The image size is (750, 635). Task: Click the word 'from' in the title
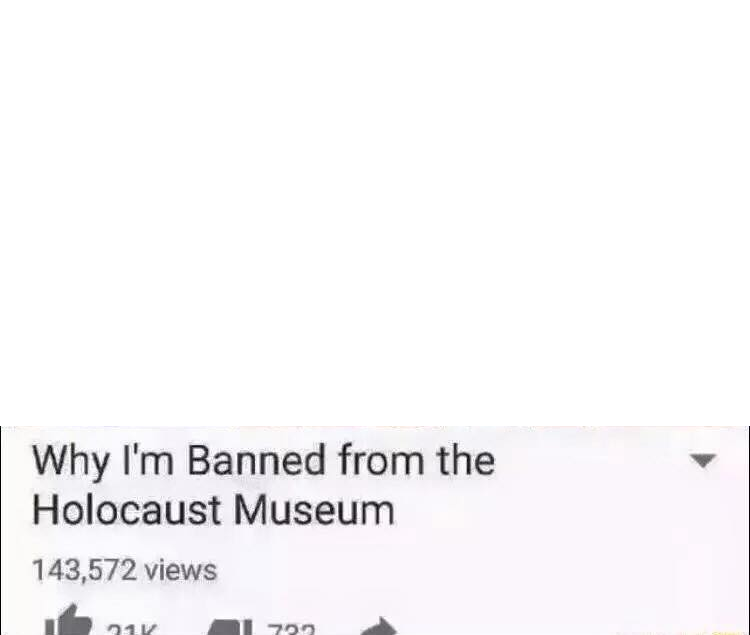(381, 459)
